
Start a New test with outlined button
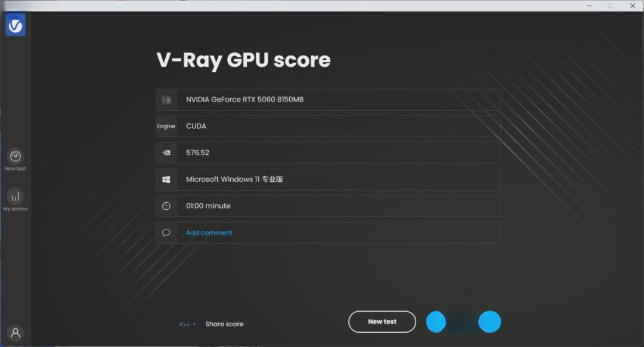382,321
